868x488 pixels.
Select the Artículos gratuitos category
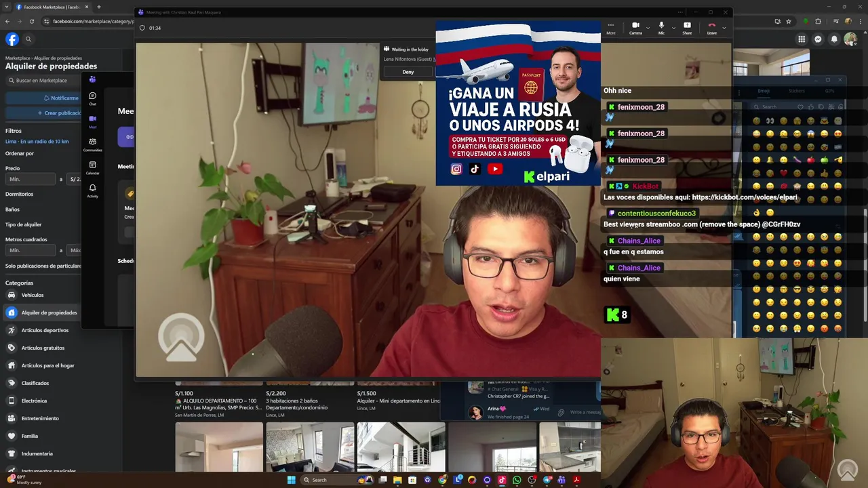tap(42, 348)
